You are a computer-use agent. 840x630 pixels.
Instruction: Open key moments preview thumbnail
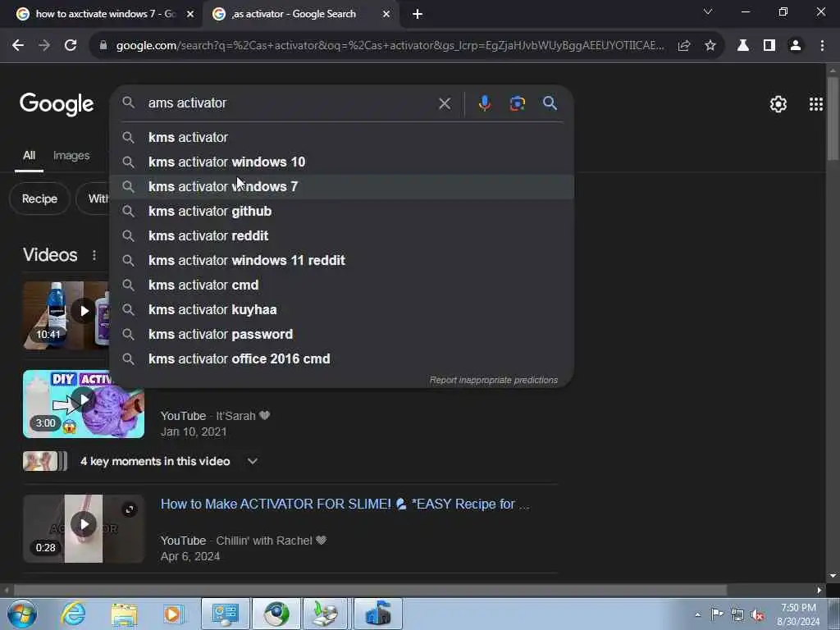click(x=45, y=461)
